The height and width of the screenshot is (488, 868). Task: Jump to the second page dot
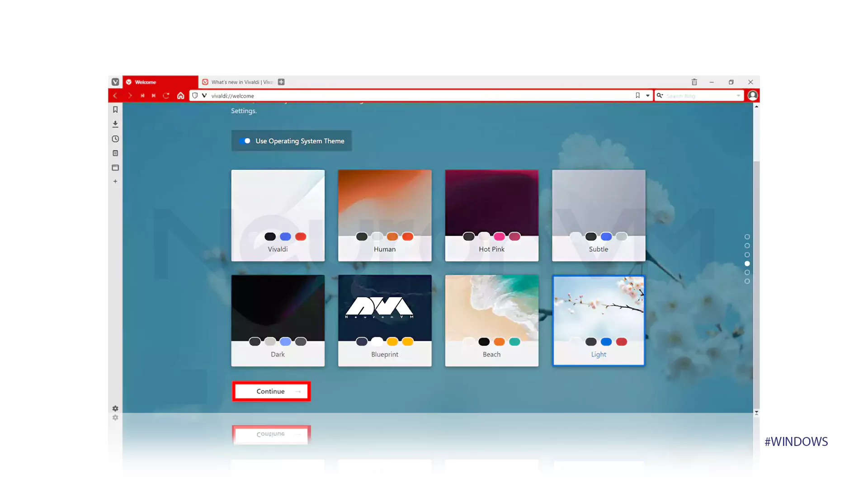(x=747, y=246)
